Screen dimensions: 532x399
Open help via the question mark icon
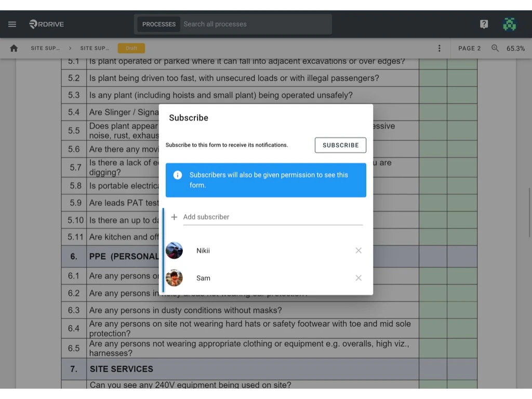[x=484, y=24]
